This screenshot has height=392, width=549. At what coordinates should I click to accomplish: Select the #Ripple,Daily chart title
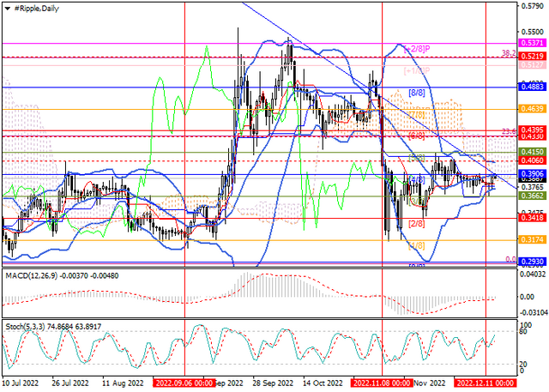click(36, 9)
